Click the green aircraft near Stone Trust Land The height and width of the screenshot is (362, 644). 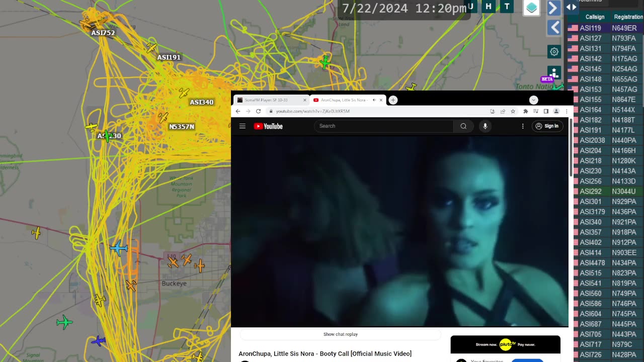click(326, 62)
